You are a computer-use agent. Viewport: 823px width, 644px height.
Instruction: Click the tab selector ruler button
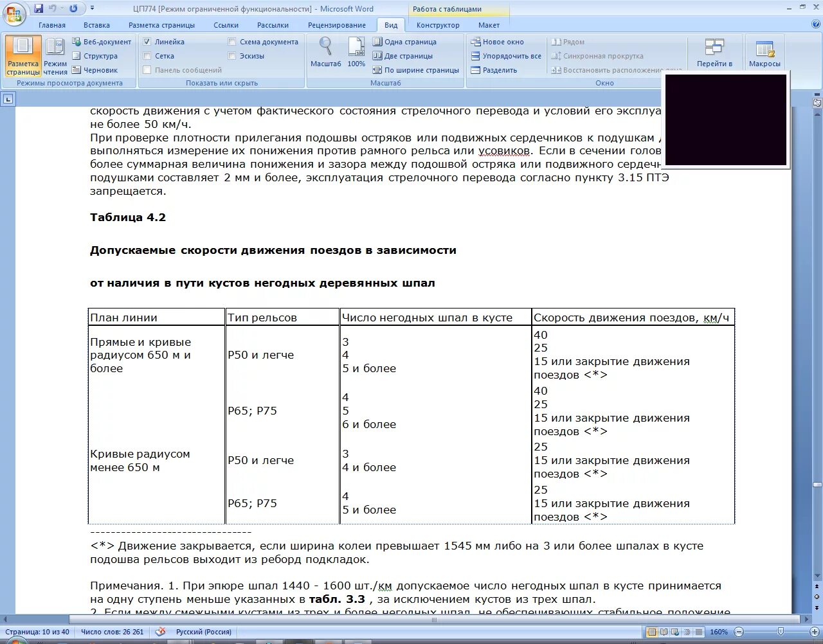point(8,99)
